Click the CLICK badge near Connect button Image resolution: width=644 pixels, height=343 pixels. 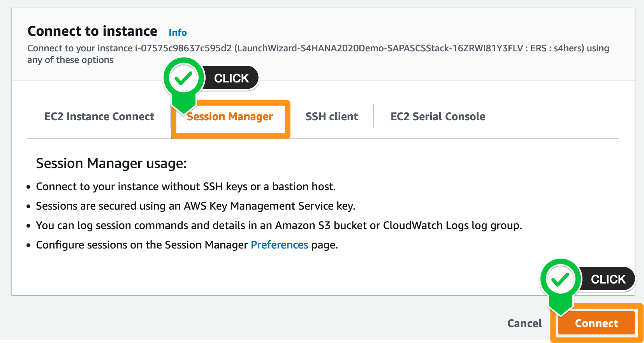click(608, 279)
